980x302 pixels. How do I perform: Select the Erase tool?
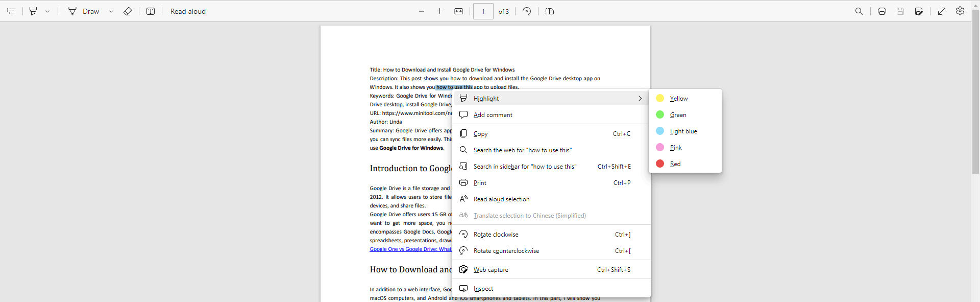click(x=128, y=11)
